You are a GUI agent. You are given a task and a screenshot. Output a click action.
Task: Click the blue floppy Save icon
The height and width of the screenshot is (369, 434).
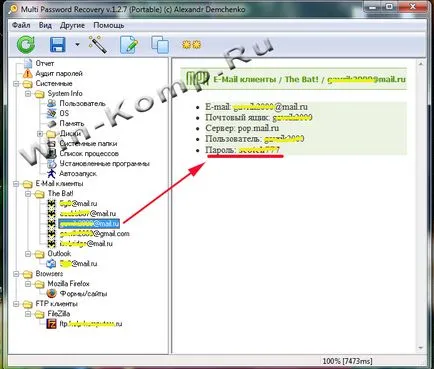tap(58, 44)
